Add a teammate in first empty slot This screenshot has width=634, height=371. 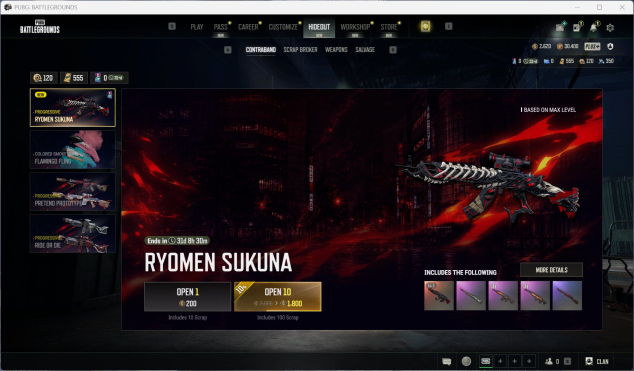click(500, 361)
